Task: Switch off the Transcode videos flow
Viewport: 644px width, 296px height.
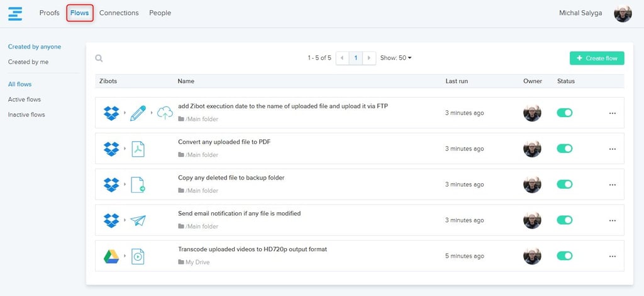Action: [x=565, y=256]
